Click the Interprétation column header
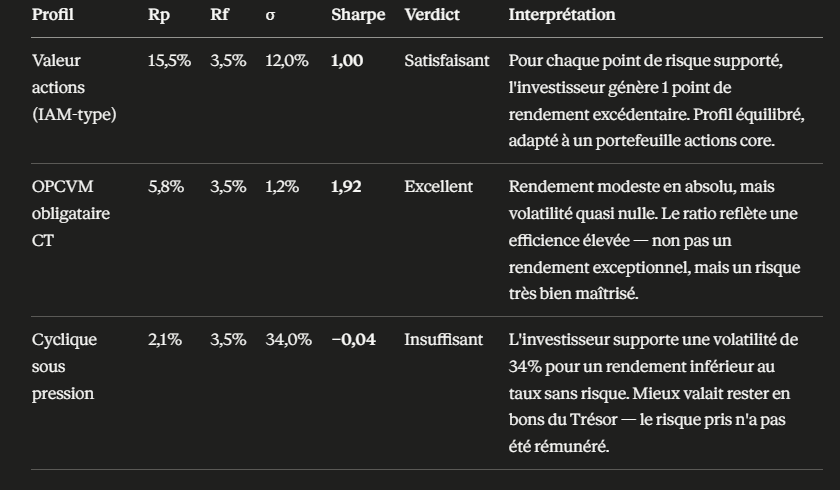 click(562, 15)
